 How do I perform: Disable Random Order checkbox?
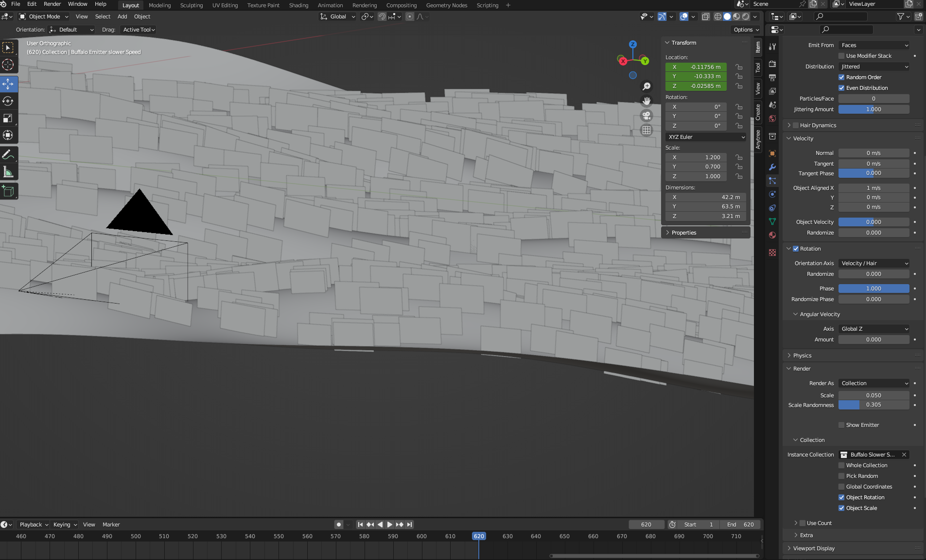point(841,77)
